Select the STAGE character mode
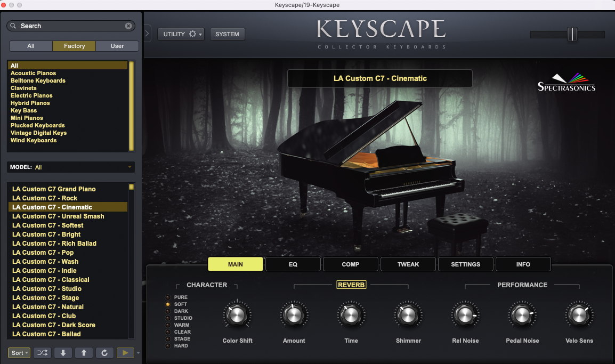The height and width of the screenshot is (364, 615). [168, 339]
